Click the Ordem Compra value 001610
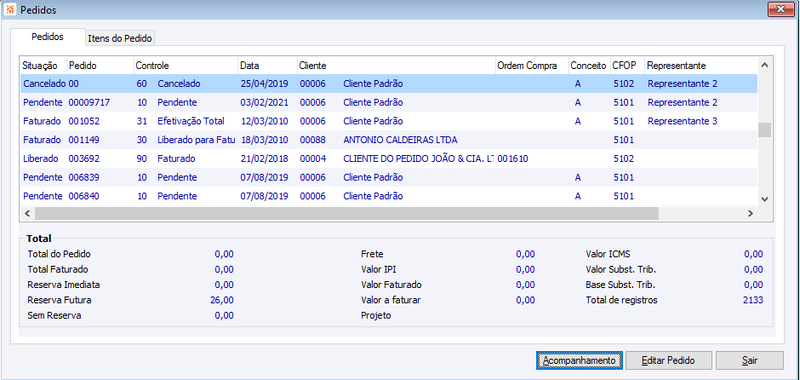Image resolution: width=800 pixels, height=380 pixels. click(513, 159)
